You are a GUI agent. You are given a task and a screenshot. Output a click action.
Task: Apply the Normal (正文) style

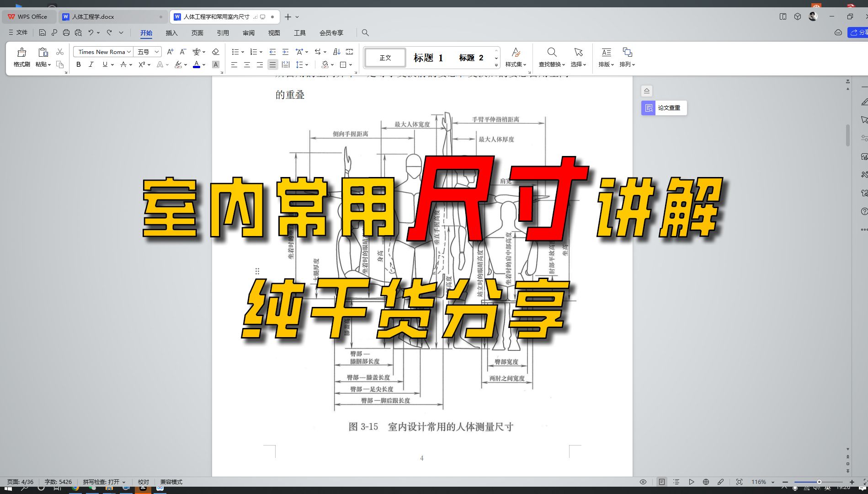click(385, 58)
